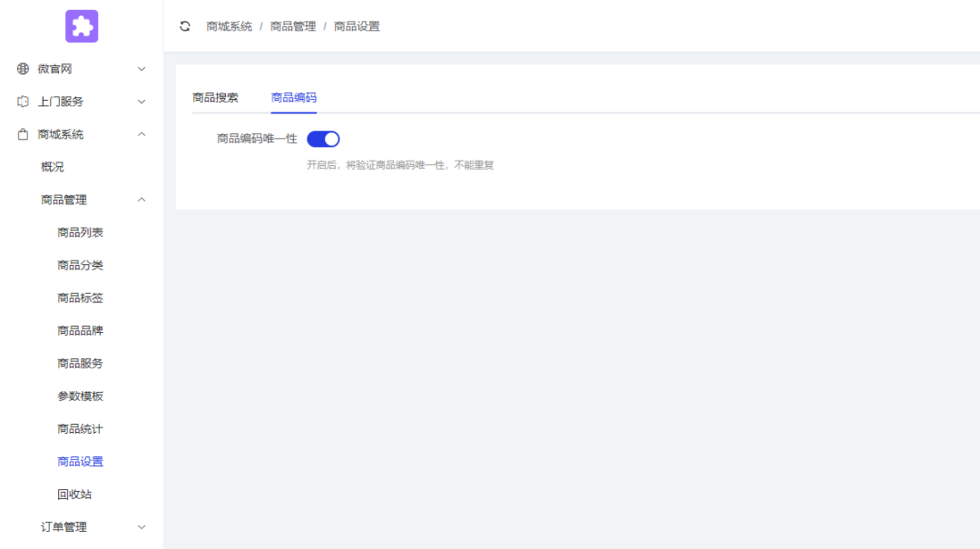The image size is (980, 549).
Task: Click the refresh icon beside the breadcrumb
Action: pos(185,26)
